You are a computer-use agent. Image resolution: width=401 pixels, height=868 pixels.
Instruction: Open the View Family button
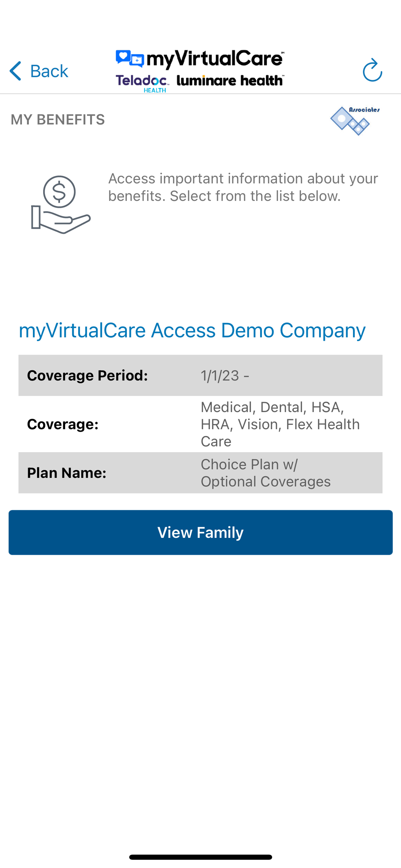[200, 532]
